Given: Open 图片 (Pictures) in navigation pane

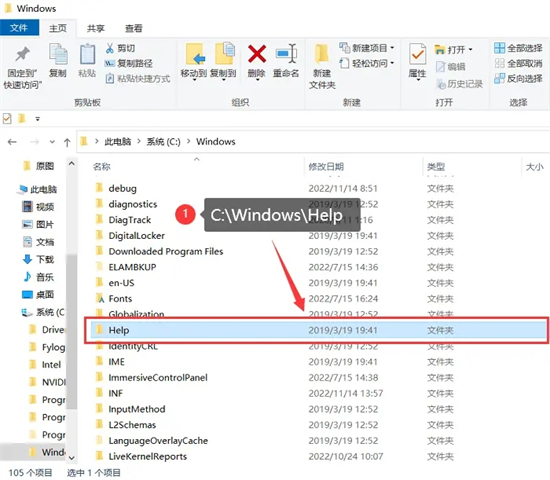Looking at the screenshot, I should tap(38, 225).
